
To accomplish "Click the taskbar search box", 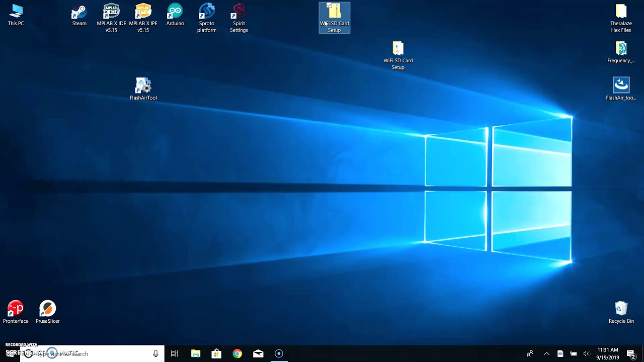I will click(93, 353).
